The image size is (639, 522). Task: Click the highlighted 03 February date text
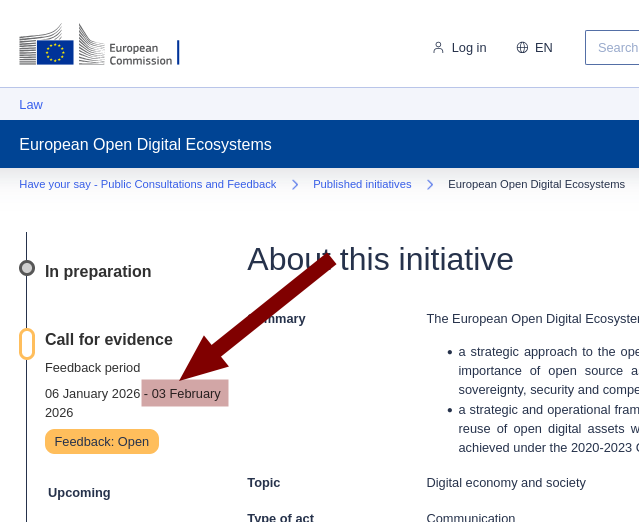coord(186,393)
